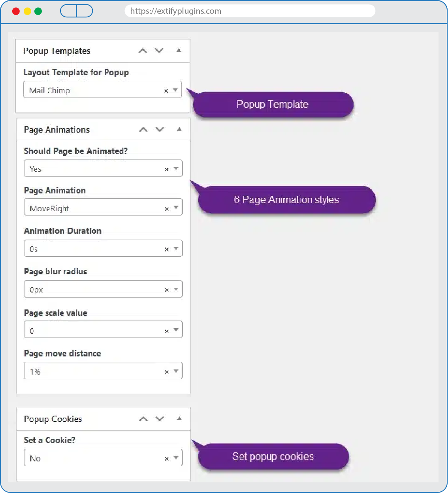Viewport: 448px width, 493px height.
Task: Click the extifyplugins.com address bar
Action: 250,11
